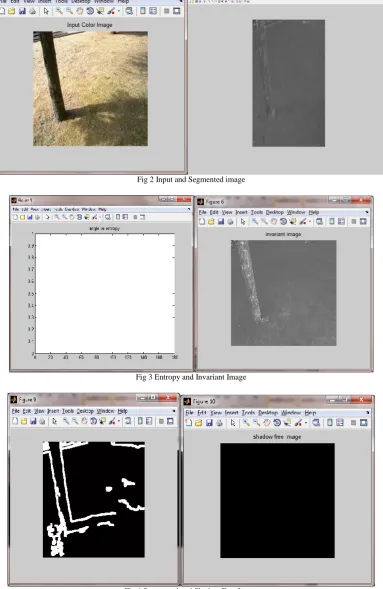
Task: Select Data Cursor tool in Figure 9
Action: (102, 421)
